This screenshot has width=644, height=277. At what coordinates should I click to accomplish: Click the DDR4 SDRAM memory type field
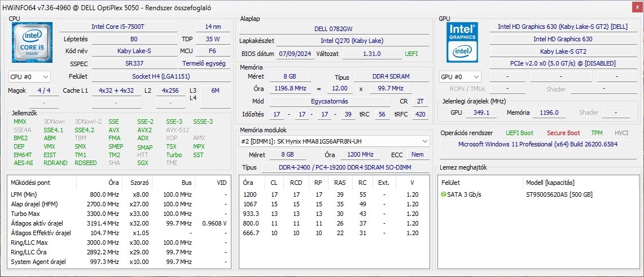(x=391, y=76)
